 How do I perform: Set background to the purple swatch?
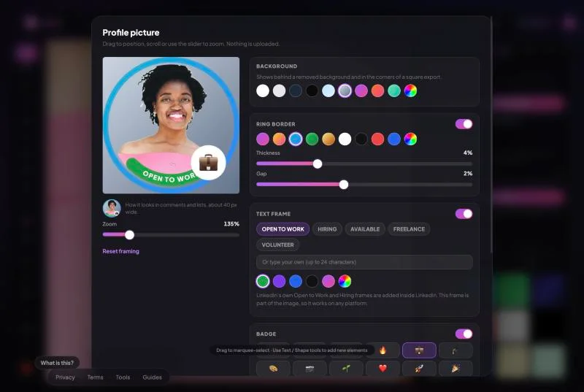click(x=361, y=91)
